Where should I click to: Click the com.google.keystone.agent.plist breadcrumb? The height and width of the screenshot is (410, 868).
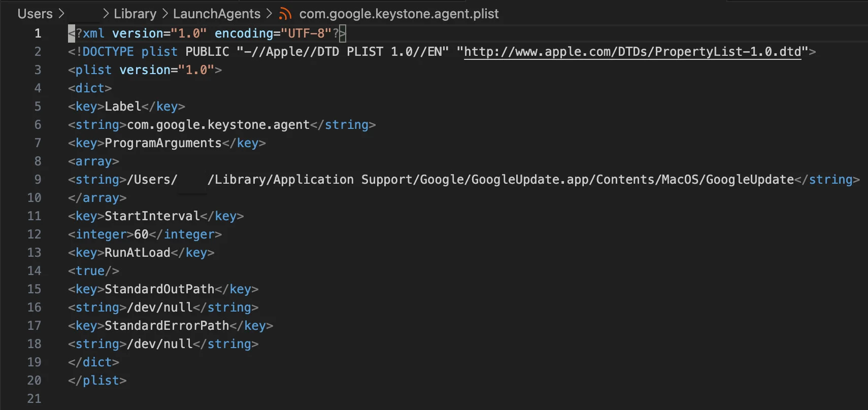point(399,14)
